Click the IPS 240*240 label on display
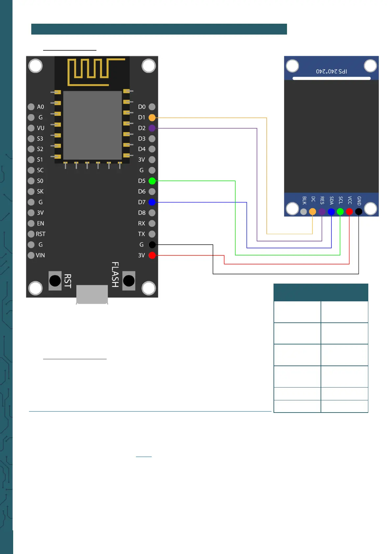Screen dimensions: 392x554 click(x=331, y=71)
